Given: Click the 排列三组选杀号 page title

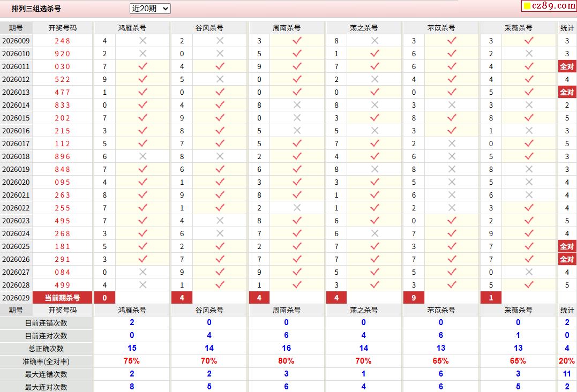Looking at the screenshot, I should pos(36,9).
